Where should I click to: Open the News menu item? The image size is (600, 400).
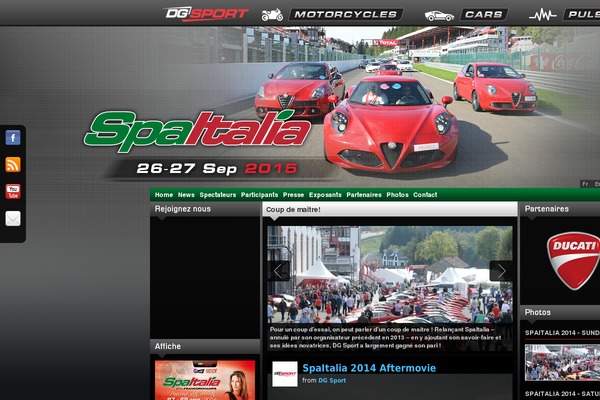tap(186, 195)
